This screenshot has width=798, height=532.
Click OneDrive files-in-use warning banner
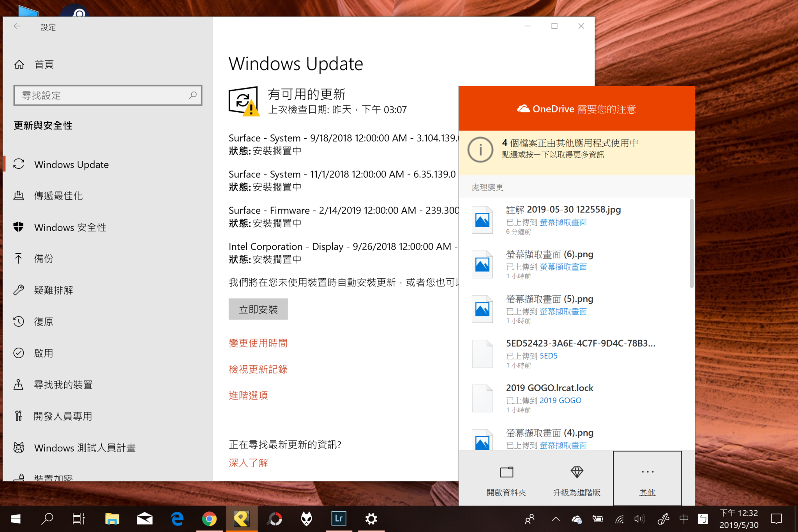pos(577,152)
